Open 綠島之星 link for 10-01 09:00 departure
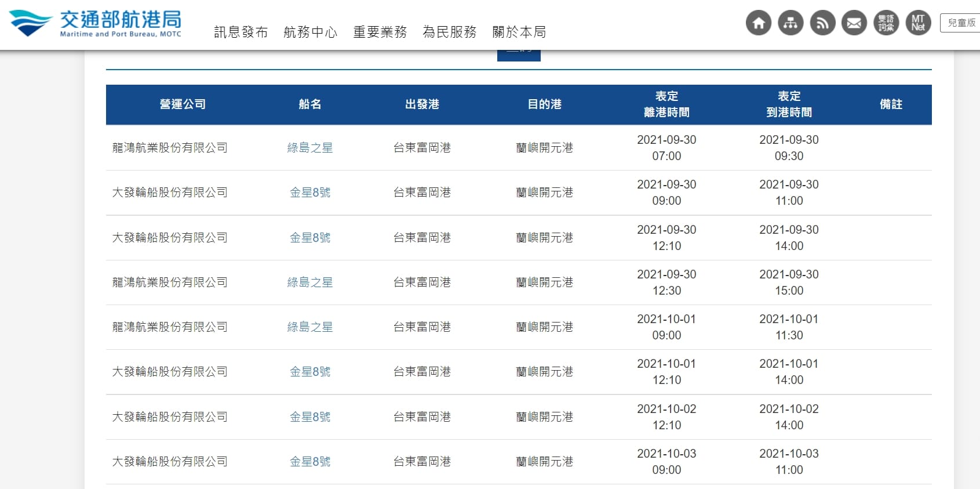Image resolution: width=980 pixels, height=489 pixels. tap(310, 327)
